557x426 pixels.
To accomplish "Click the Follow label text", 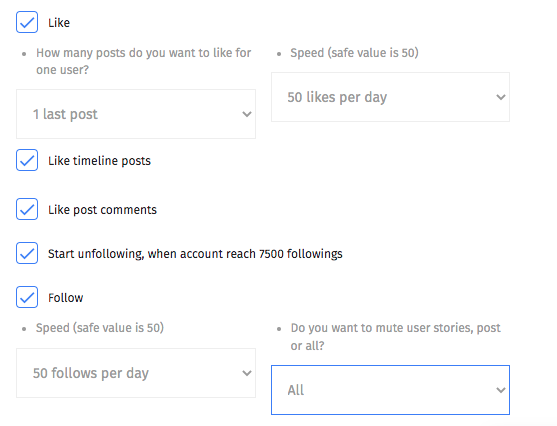I will click(x=66, y=298).
